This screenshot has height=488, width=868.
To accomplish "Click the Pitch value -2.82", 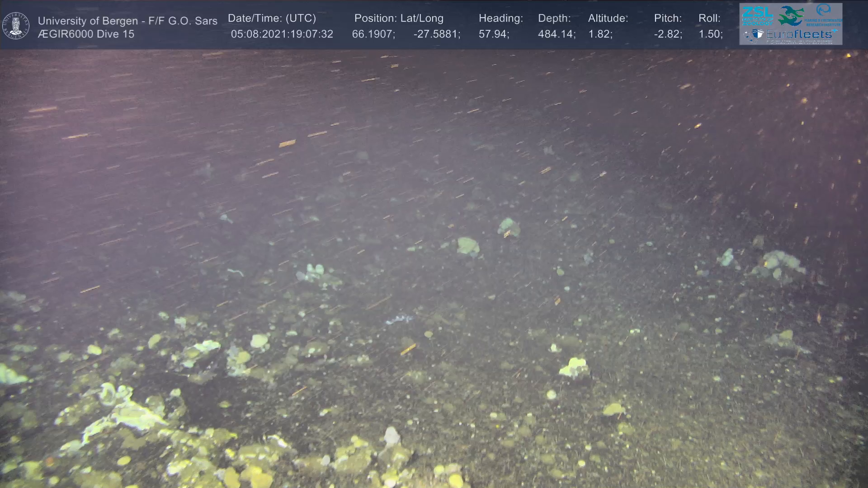I will [668, 34].
